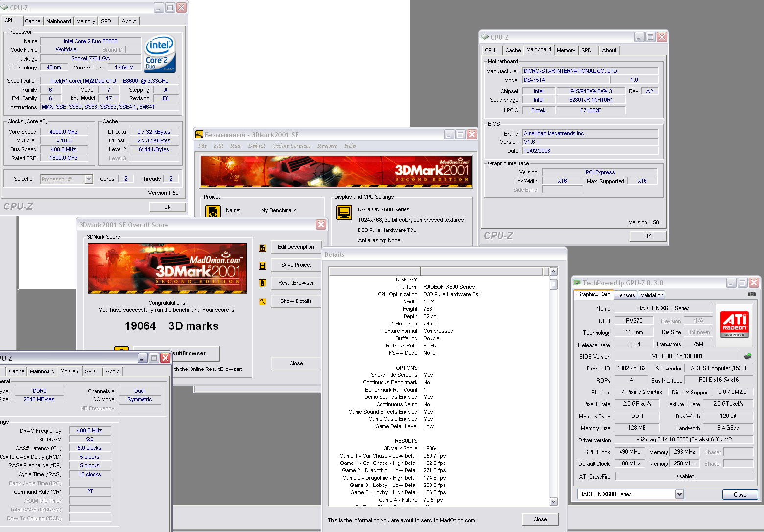Click the 3DMark2001 Second Edition banner in main window
Viewport: 764px width, 532px height.
pos(335,171)
